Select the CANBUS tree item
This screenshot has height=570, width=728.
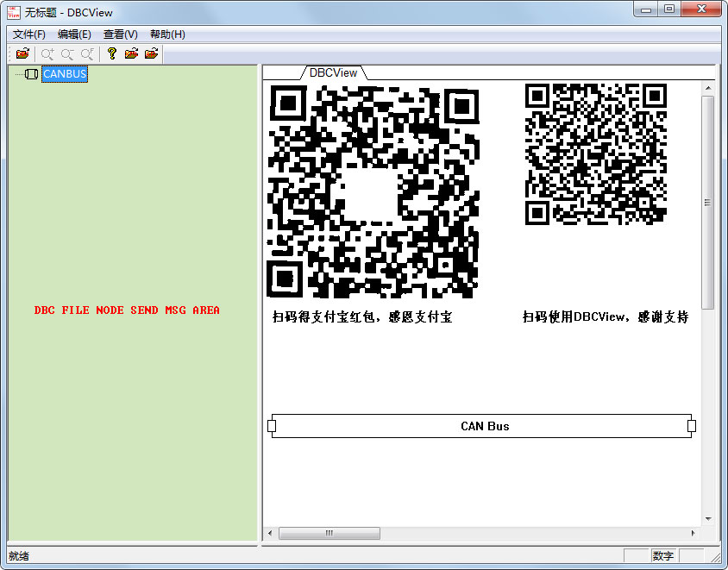point(65,74)
